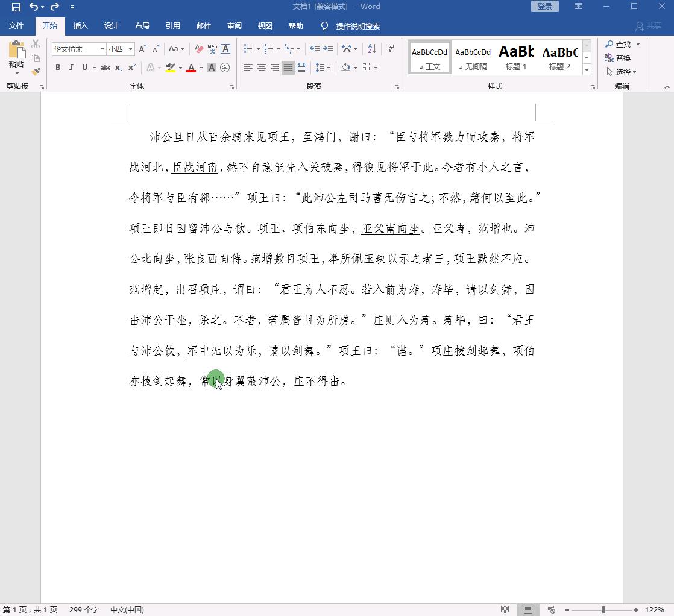Viewport: 674px width, 616px height.
Task: Switch to the 插入 ribbon tab
Action: coord(81,26)
